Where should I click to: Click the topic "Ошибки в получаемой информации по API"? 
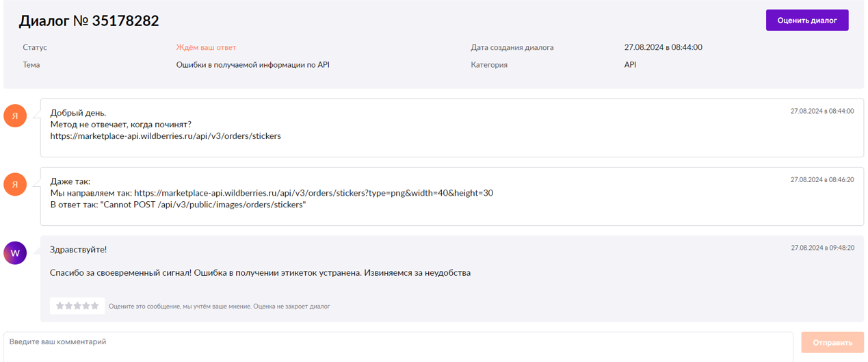(x=253, y=65)
